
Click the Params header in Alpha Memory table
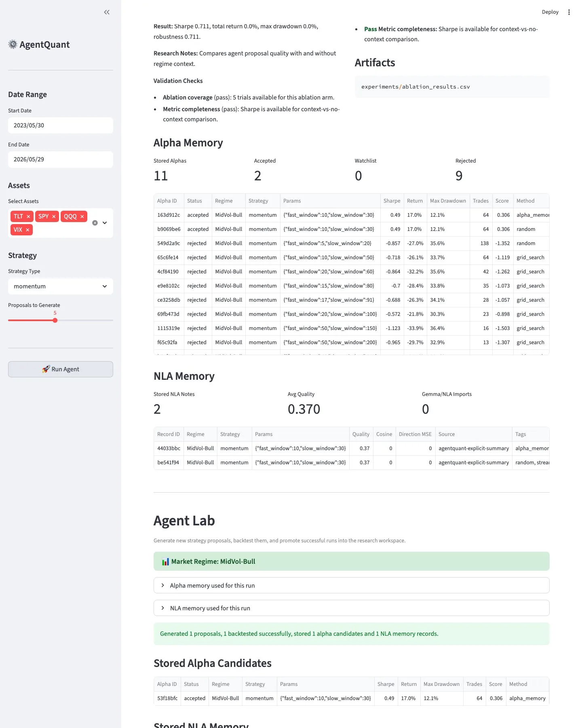[330, 201]
